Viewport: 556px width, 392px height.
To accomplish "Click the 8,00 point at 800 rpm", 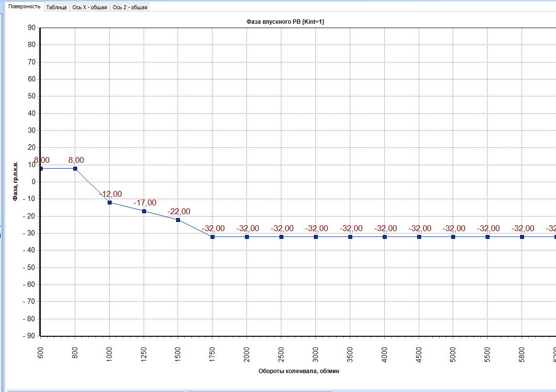I will coord(75,169).
